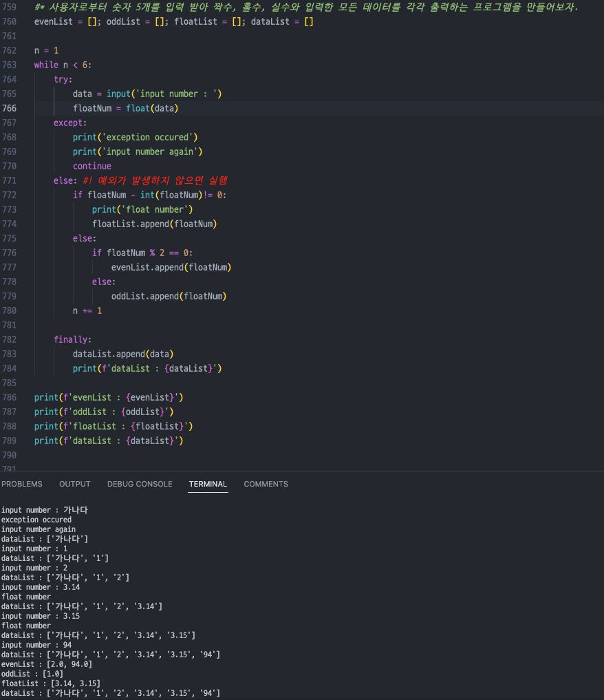Click the 'finally:' keyword on line 782
The image size is (604, 700).
click(72, 340)
